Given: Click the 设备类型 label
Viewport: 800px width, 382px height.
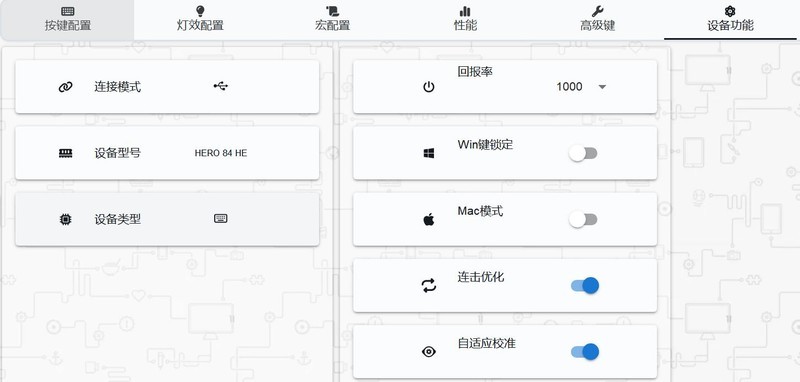Looking at the screenshot, I should point(117,219).
